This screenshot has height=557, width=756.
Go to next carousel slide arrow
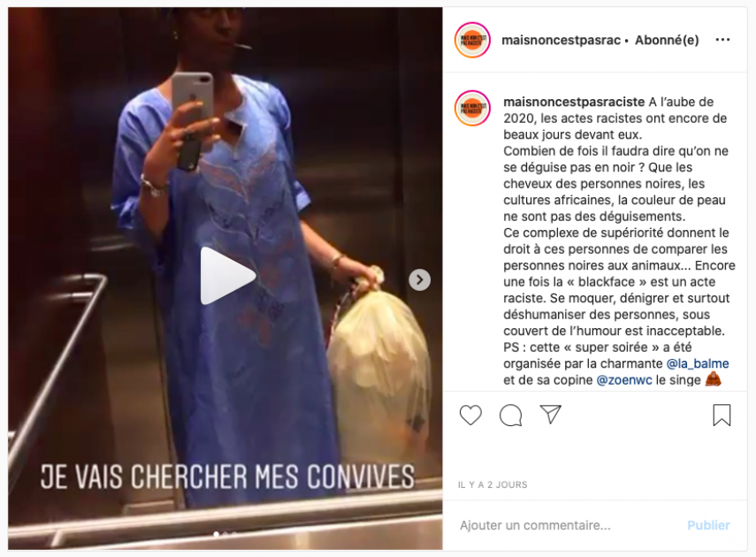pos(419,279)
